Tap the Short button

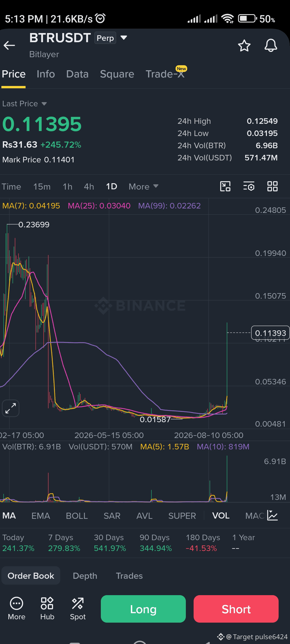coord(236,609)
